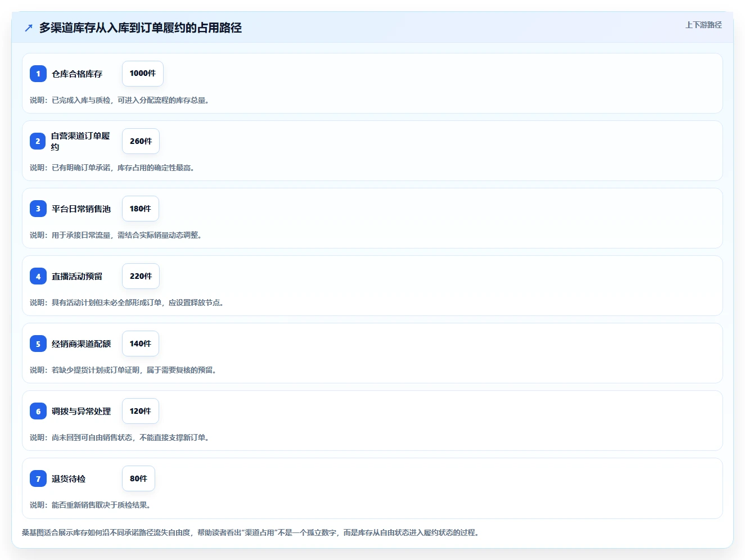Click the step 4 number badge
The width and height of the screenshot is (745, 560).
[x=38, y=276]
